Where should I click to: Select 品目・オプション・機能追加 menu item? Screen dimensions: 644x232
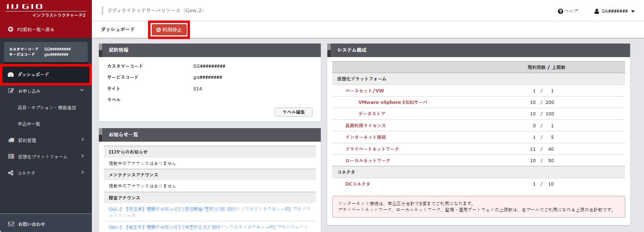tap(47, 108)
